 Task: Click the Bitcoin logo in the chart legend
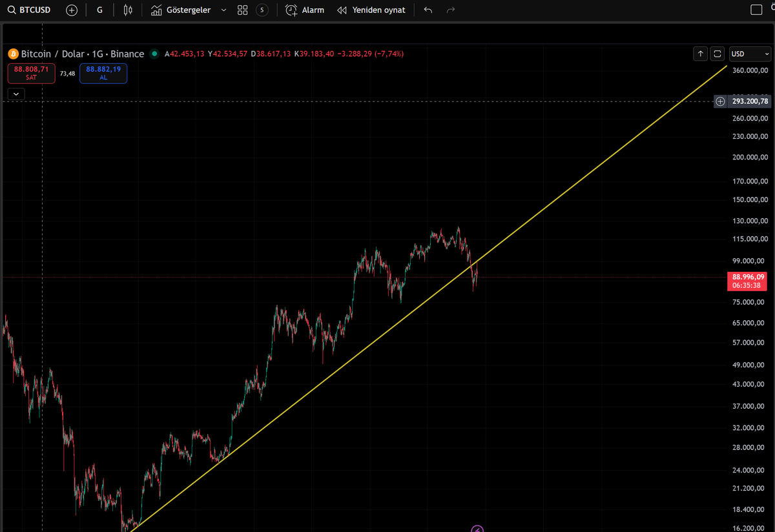click(x=12, y=54)
